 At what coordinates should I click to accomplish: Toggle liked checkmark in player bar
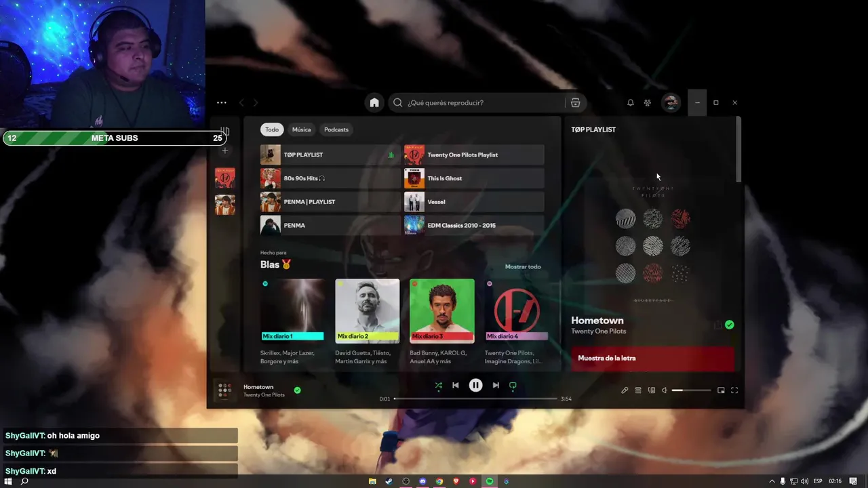click(x=297, y=390)
